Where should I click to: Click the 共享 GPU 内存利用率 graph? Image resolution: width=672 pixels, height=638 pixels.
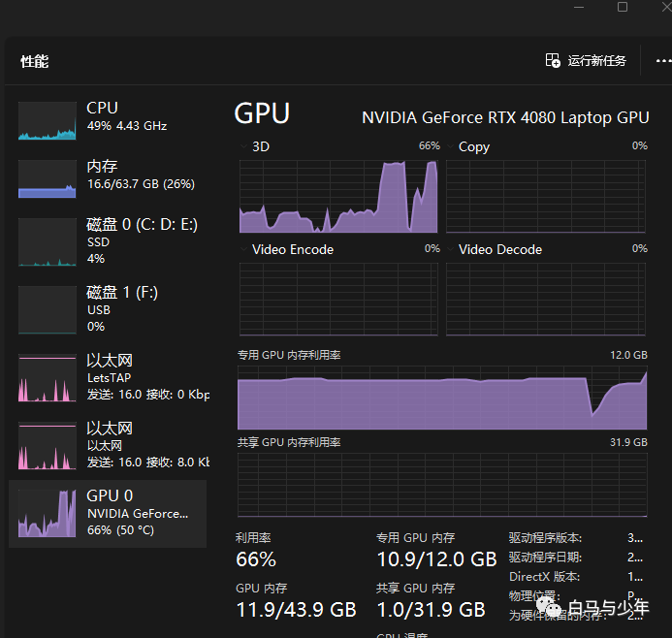click(442, 483)
